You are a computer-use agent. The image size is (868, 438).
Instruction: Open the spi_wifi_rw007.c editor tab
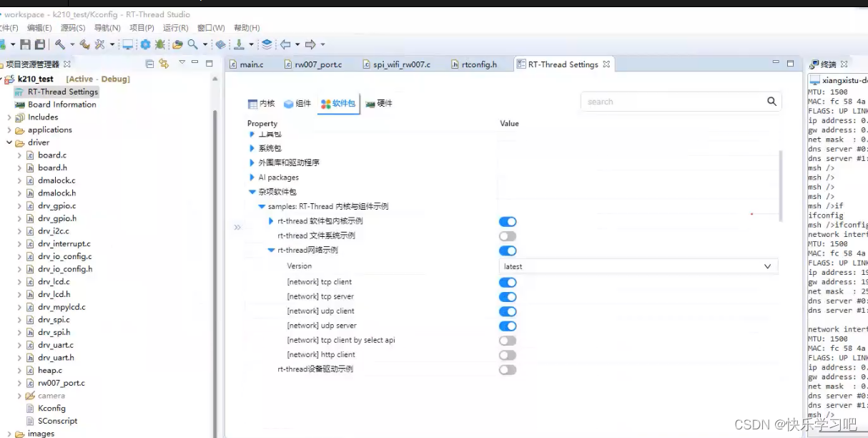pos(395,64)
